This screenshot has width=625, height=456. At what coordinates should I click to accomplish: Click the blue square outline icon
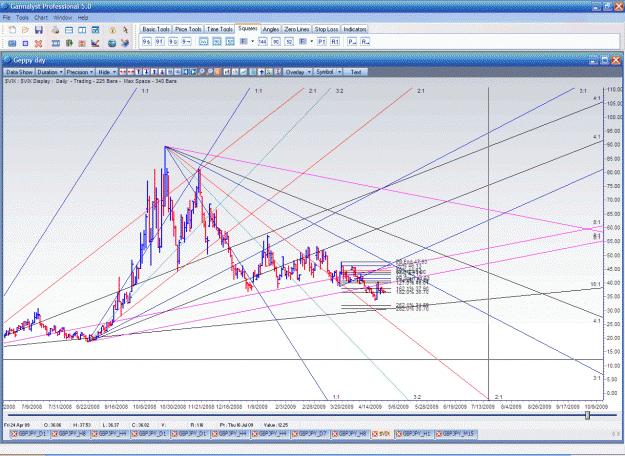point(26,43)
